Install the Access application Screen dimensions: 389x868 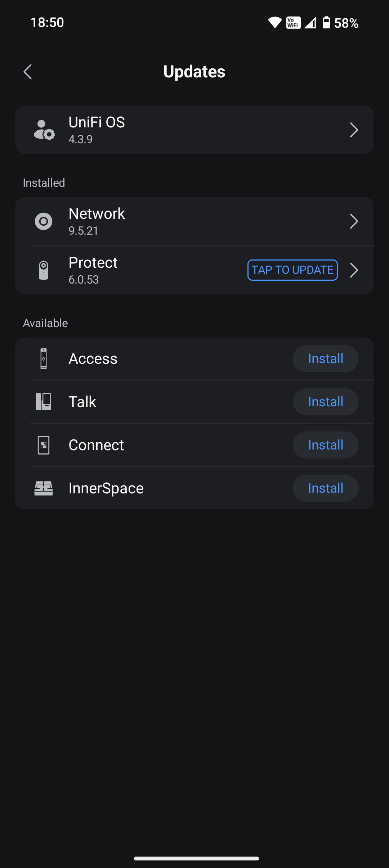coord(325,359)
